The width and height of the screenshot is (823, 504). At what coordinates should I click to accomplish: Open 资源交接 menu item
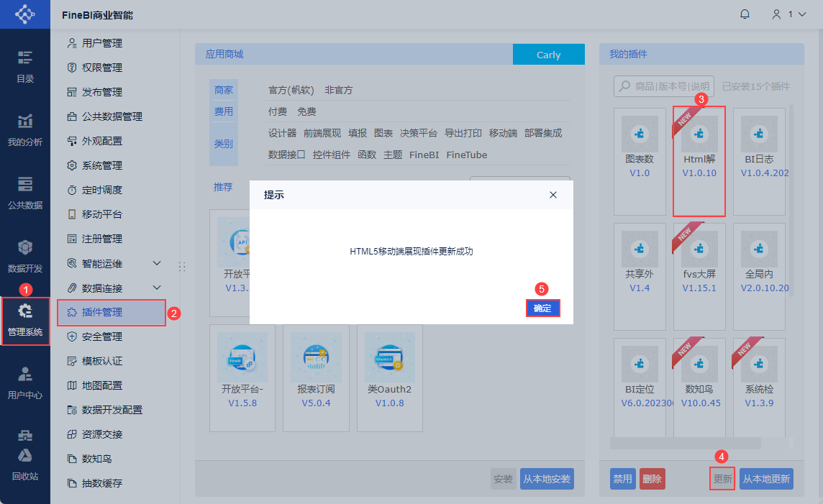click(102, 434)
